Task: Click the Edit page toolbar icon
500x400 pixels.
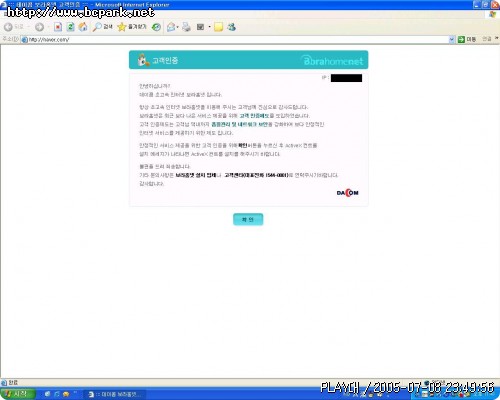Action: pyautogui.click(x=200, y=27)
